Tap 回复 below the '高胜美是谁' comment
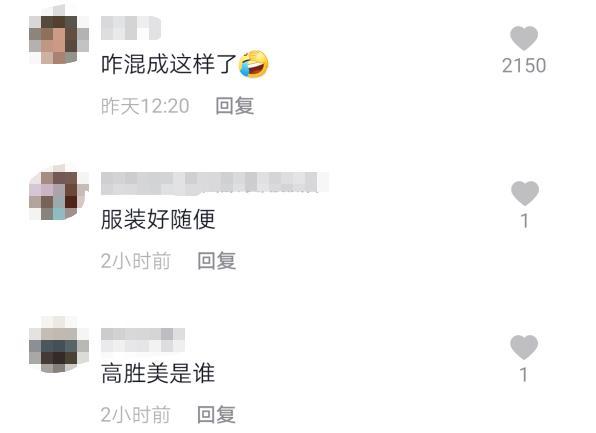Viewport: 596px width, 433px height. pyautogui.click(x=217, y=414)
